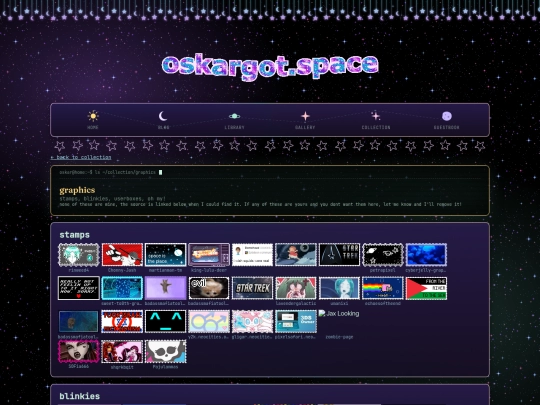
Task: Click the GALLERY nav label
Action: 305,127
